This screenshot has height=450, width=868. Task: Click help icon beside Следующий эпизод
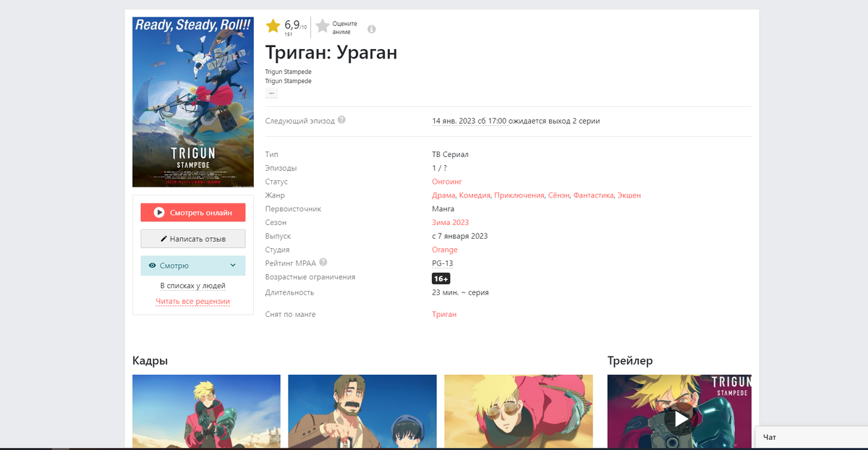coord(341,120)
